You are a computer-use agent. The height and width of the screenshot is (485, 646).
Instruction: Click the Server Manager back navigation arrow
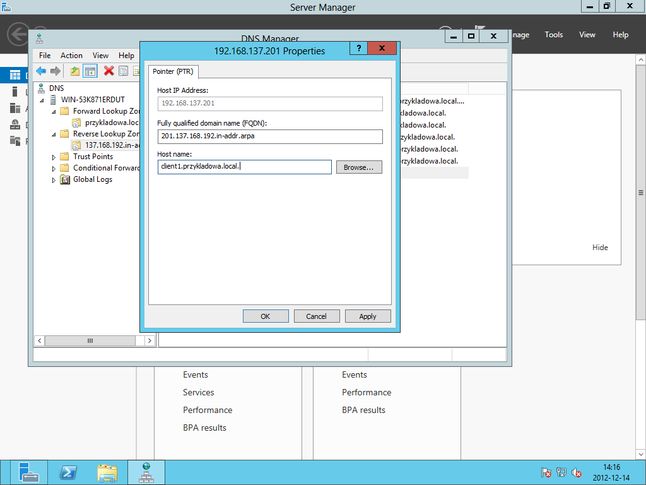coord(19,34)
